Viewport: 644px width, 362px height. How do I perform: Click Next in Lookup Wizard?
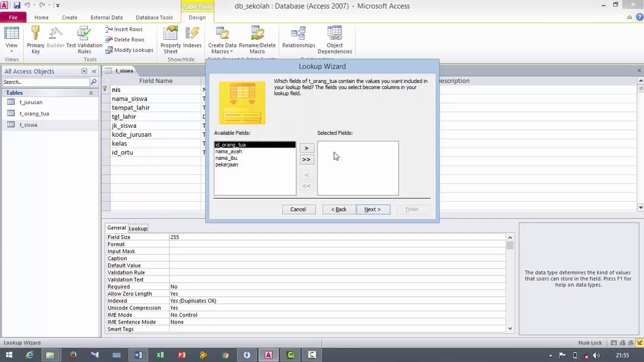(373, 209)
